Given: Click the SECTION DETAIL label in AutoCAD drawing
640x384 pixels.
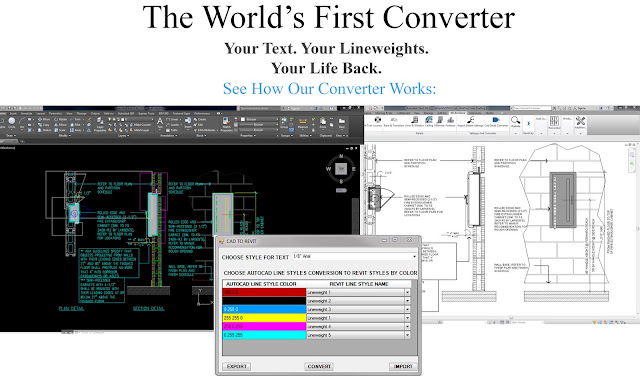Looking at the screenshot, I should tap(149, 308).
